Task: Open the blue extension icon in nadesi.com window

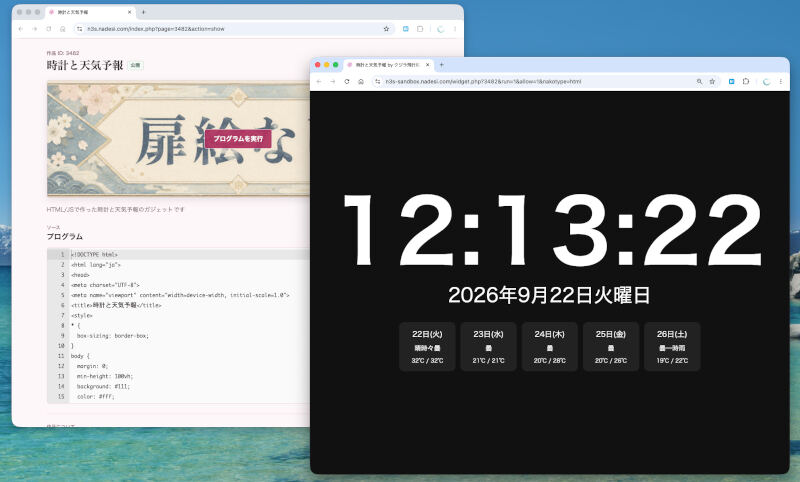Action: tap(406, 29)
